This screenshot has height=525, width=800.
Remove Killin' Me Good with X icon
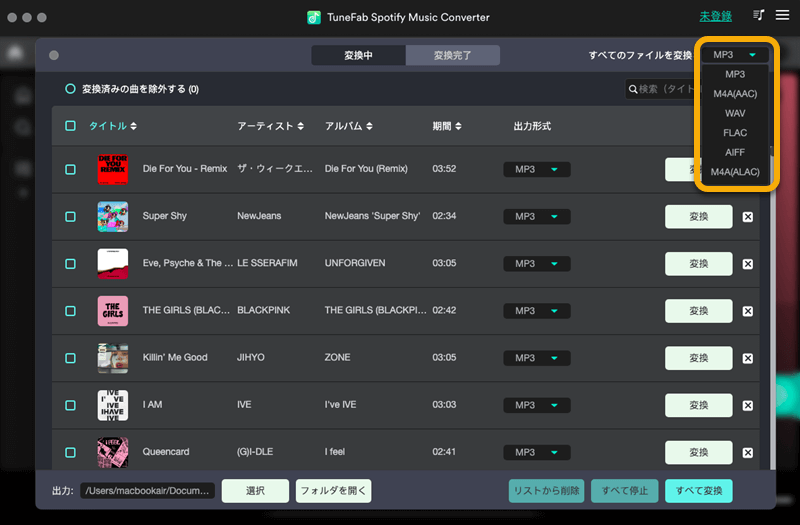click(x=747, y=358)
